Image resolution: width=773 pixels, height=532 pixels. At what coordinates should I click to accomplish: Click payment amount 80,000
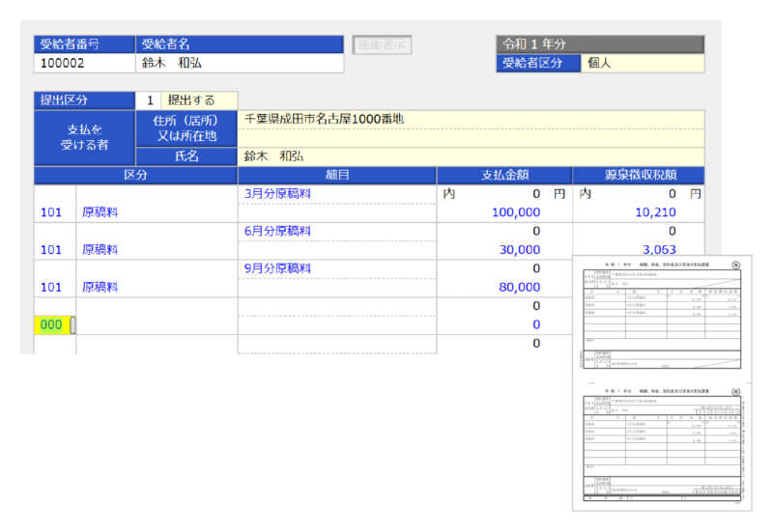(x=520, y=287)
